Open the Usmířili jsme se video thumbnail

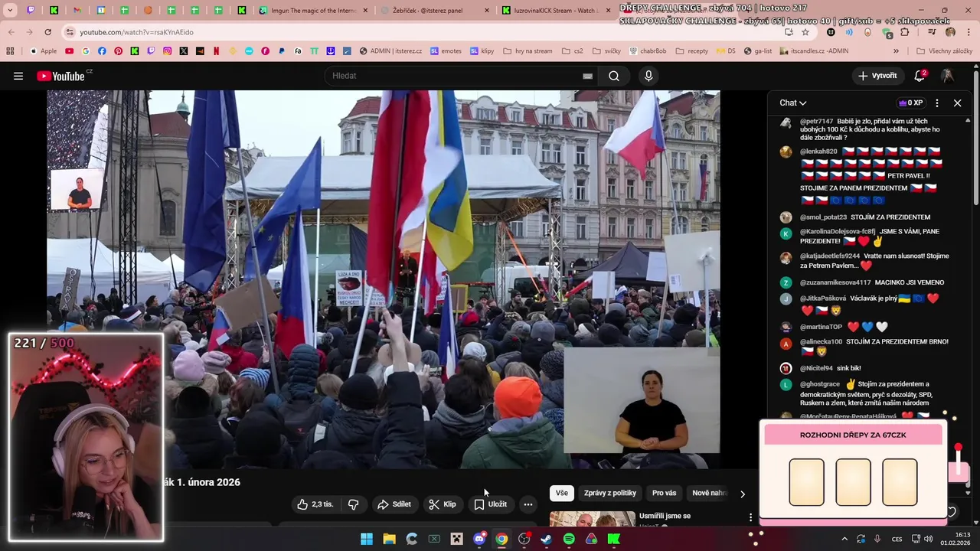click(x=593, y=520)
